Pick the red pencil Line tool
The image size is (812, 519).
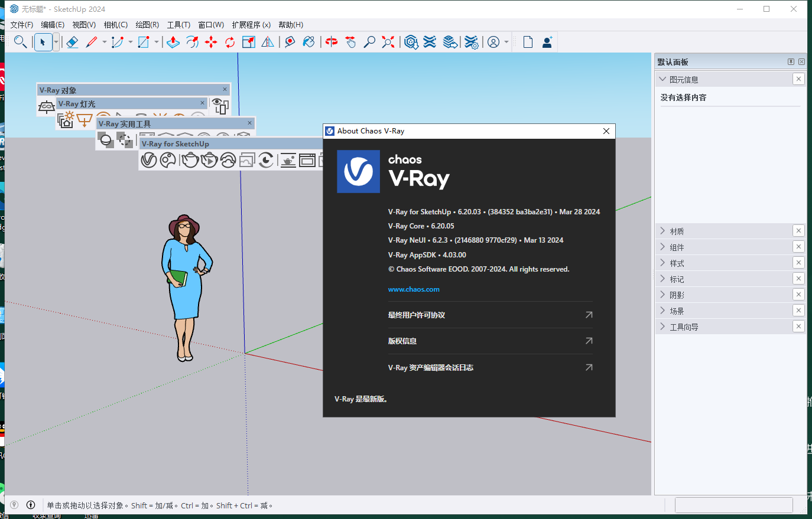[92, 42]
